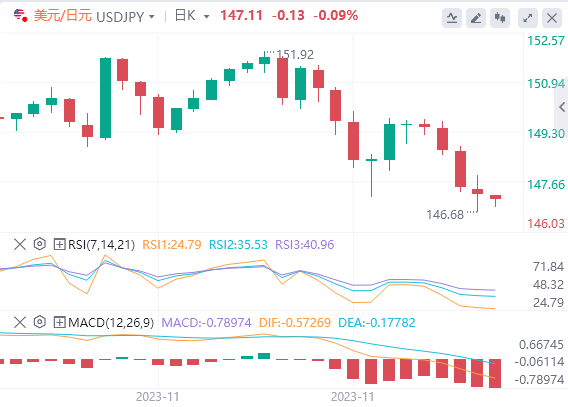Click the US flag currency pair icon
Screen dimensions: 568x407
(20, 16)
